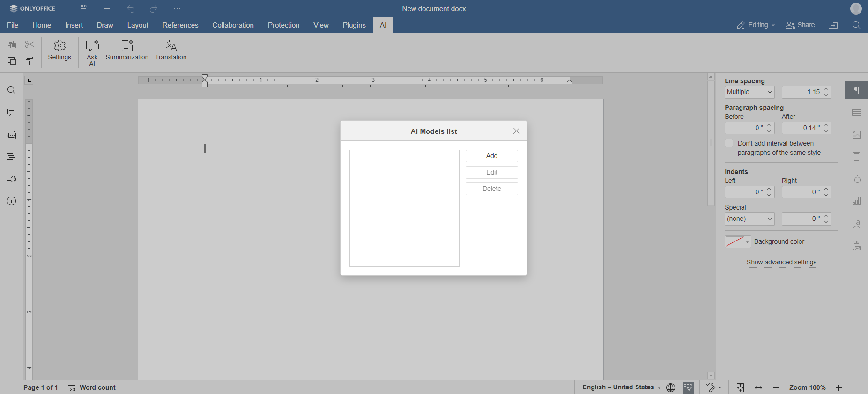Click the Save icon in title bar
Viewport: 868px width, 394px height.
pyautogui.click(x=83, y=8)
